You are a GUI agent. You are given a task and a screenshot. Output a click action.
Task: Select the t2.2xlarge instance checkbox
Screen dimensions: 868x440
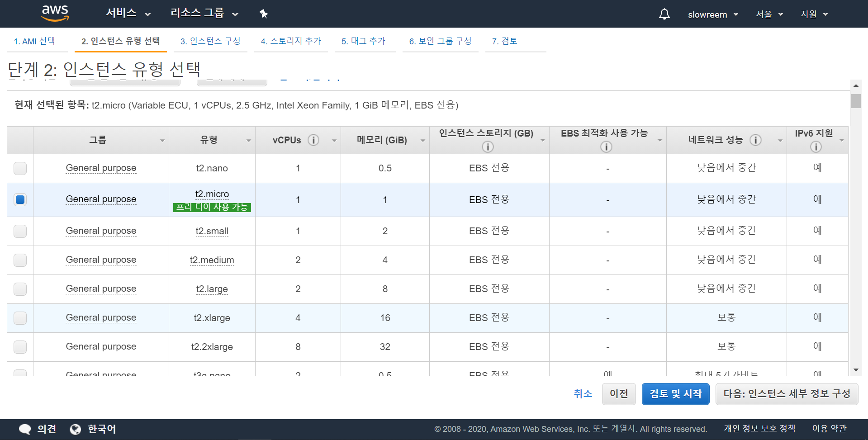[20, 347]
